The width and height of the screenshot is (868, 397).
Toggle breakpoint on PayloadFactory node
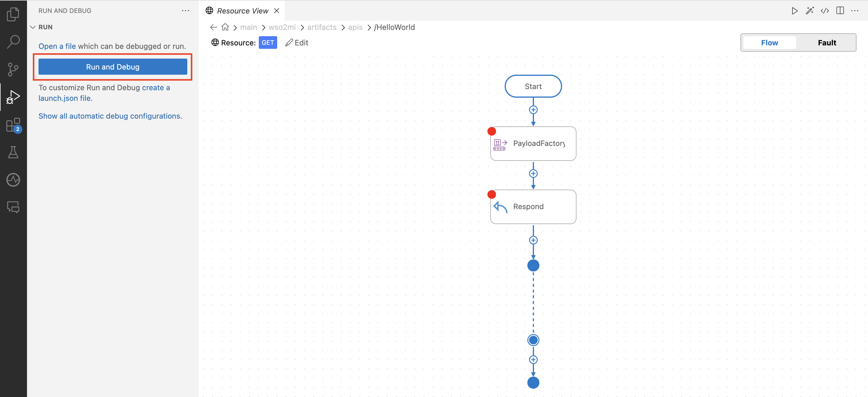pos(492,131)
